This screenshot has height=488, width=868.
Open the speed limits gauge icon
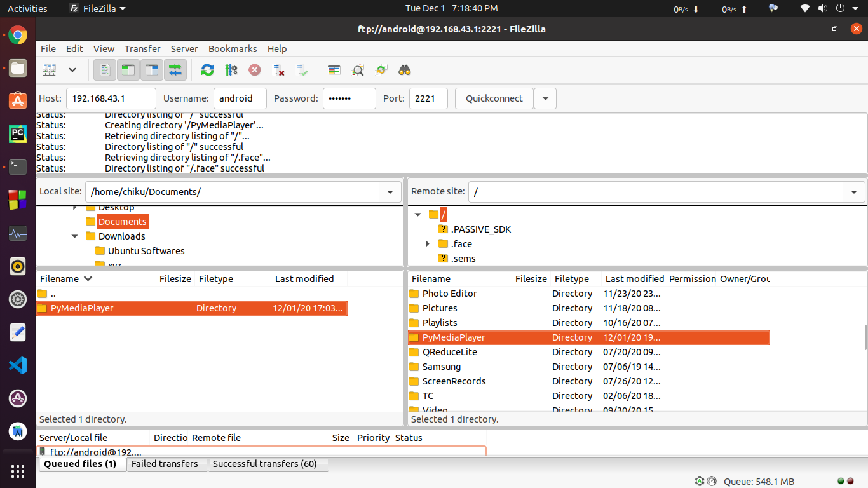click(x=712, y=481)
